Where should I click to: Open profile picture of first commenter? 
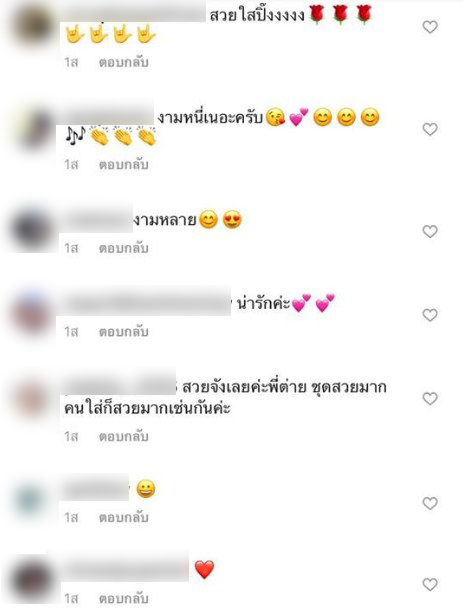point(33,26)
